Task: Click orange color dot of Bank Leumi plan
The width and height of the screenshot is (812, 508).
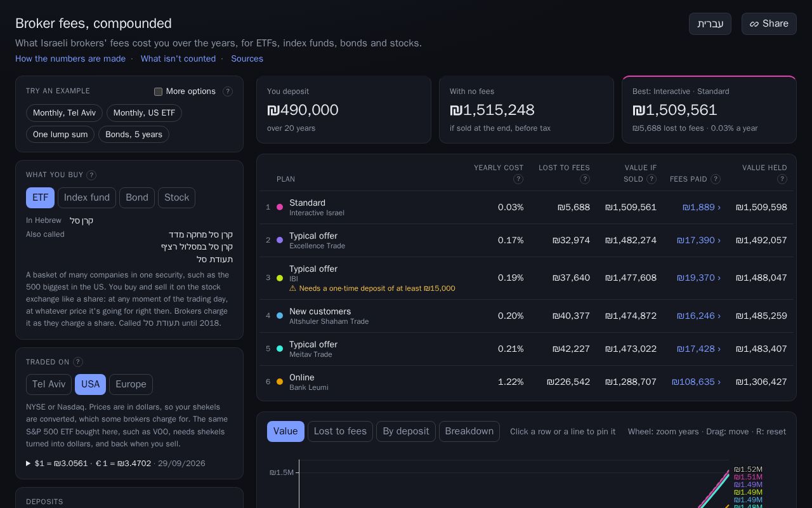Action: click(x=280, y=382)
